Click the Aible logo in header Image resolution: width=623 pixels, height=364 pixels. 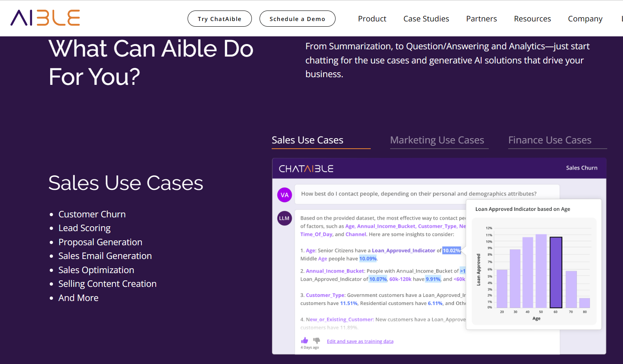45,18
